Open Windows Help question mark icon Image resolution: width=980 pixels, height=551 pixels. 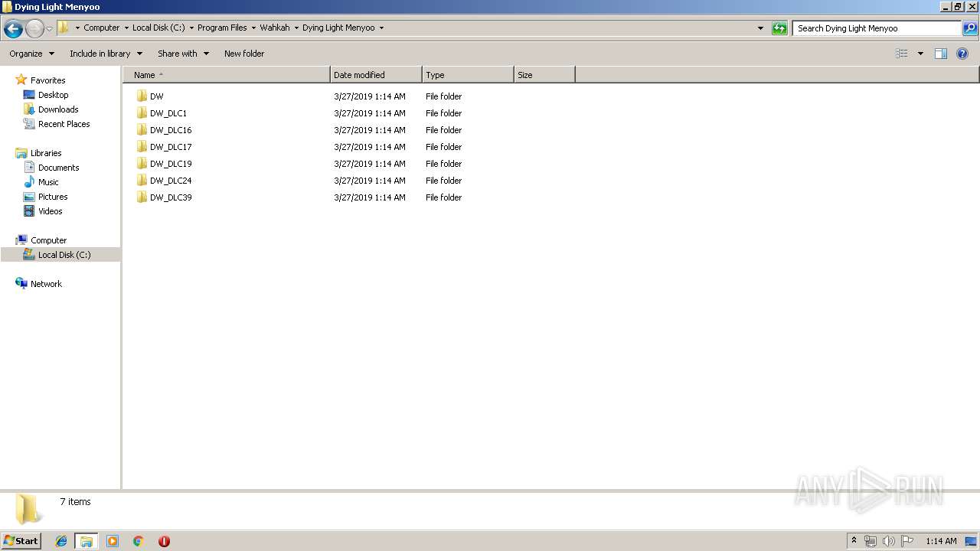click(x=962, y=54)
